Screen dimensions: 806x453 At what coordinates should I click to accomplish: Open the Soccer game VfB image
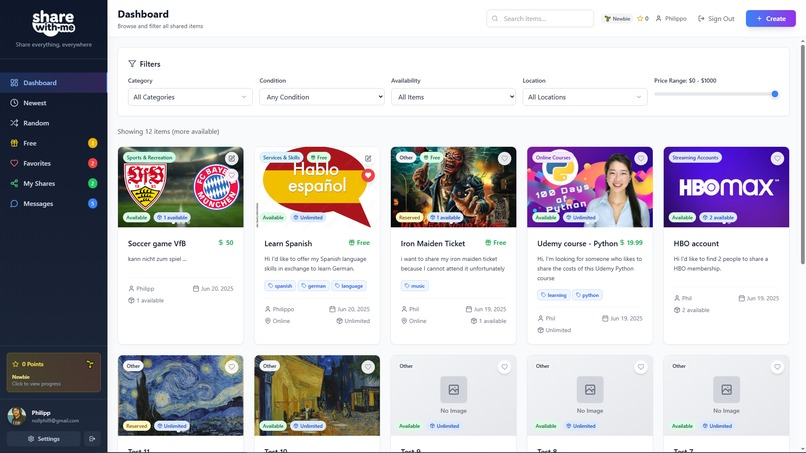point(180,187)
